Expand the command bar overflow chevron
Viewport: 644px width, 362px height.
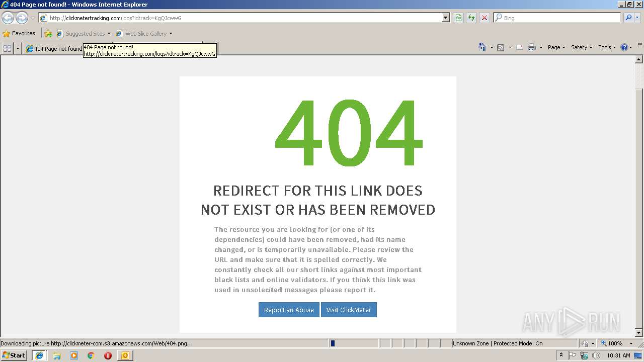(x=640, y=45)
